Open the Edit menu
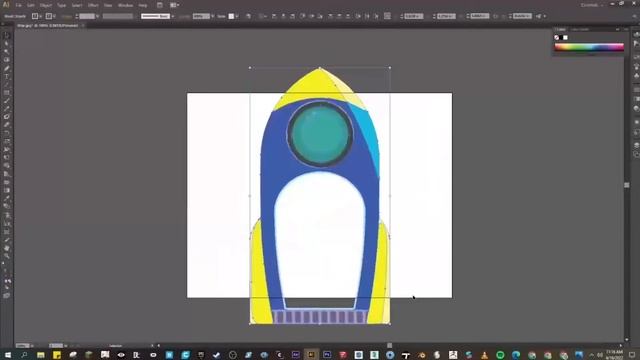 (x=31, y=5)
